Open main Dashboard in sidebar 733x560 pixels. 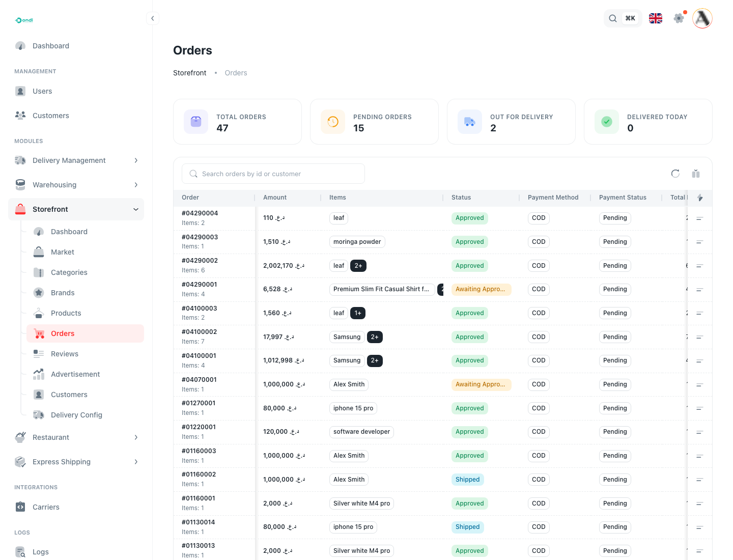tap(76, 46)
